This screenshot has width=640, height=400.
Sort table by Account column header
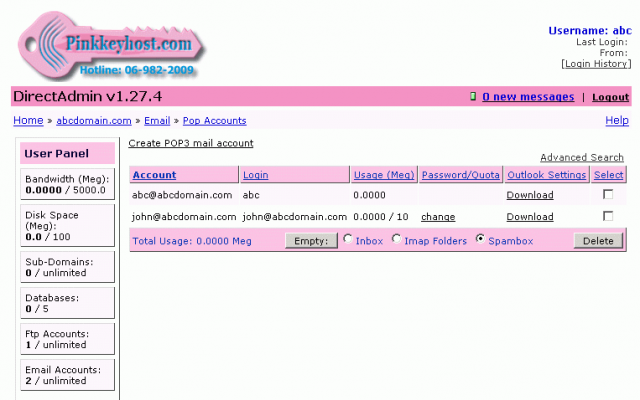point(154,175)
